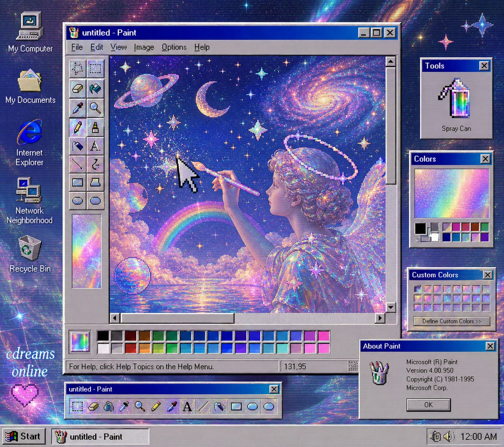Choose the Brush tool in the main toolbox
The height and width of the screenshot is (447, 504).
(95, 127)
